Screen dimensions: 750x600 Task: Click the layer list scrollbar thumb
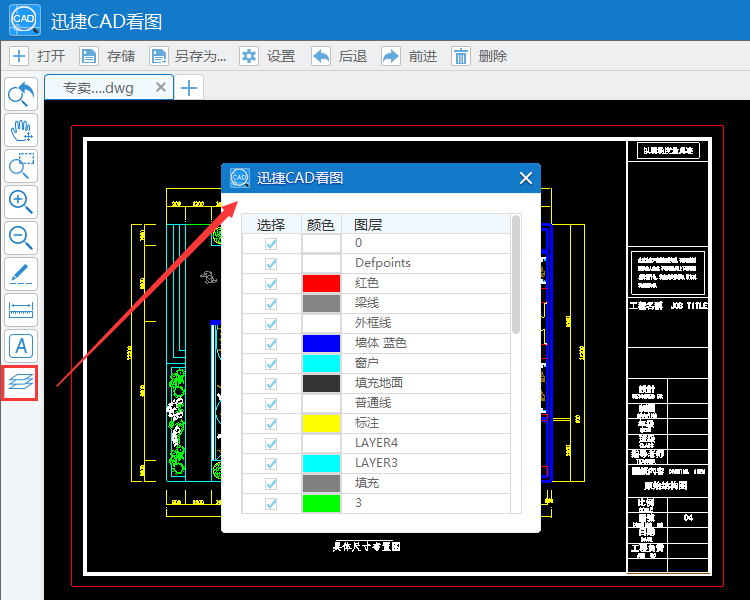pyautogui.click(x=516, y=275)
